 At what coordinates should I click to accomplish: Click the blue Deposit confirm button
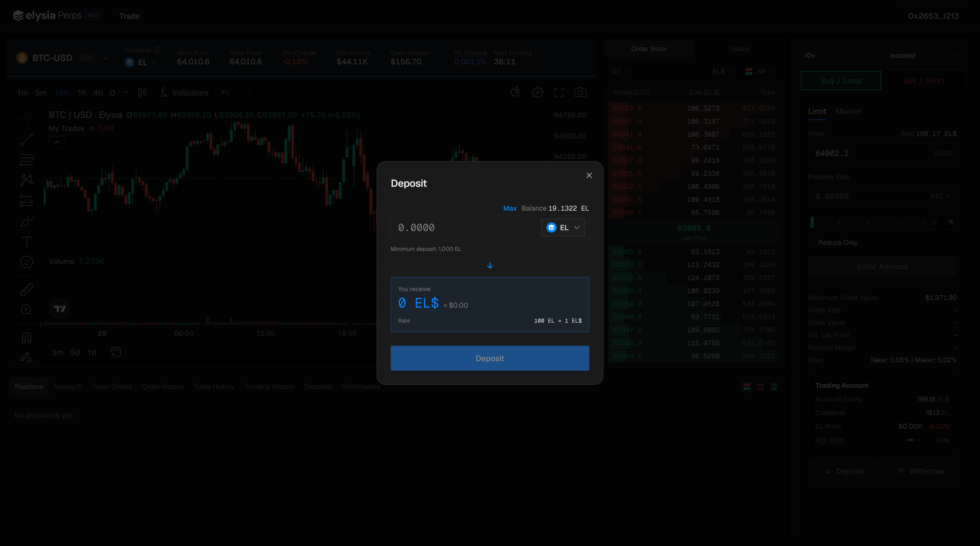[x=490, y=358]
